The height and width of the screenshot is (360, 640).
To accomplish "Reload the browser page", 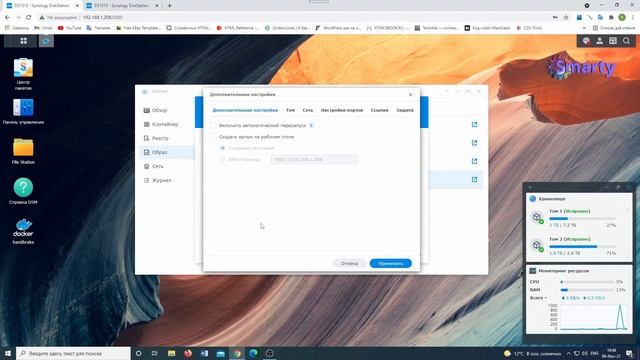I will tap(29, 17).
